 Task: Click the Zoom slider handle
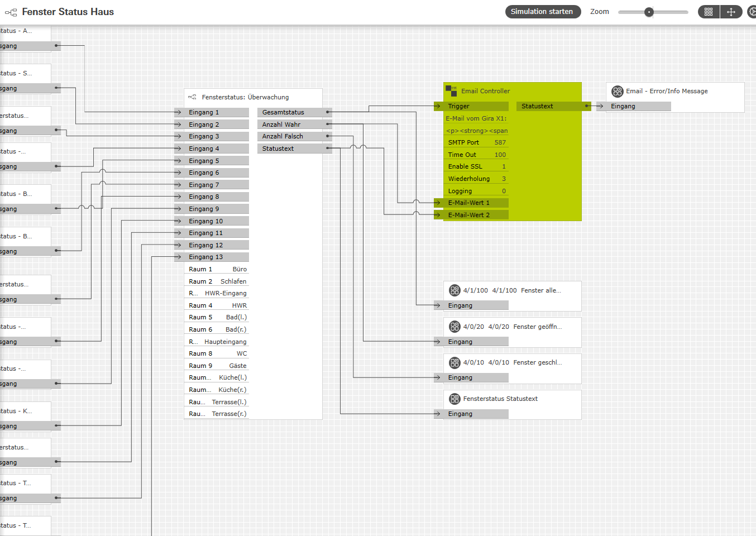click(648, 12)
